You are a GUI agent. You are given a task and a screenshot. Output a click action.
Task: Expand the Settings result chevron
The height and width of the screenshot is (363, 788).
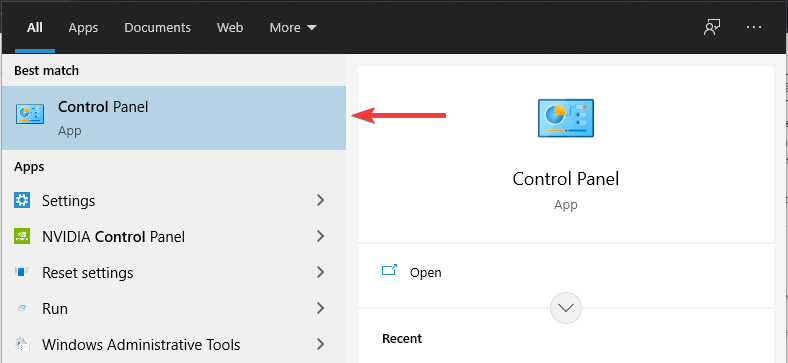coord(320,200)
